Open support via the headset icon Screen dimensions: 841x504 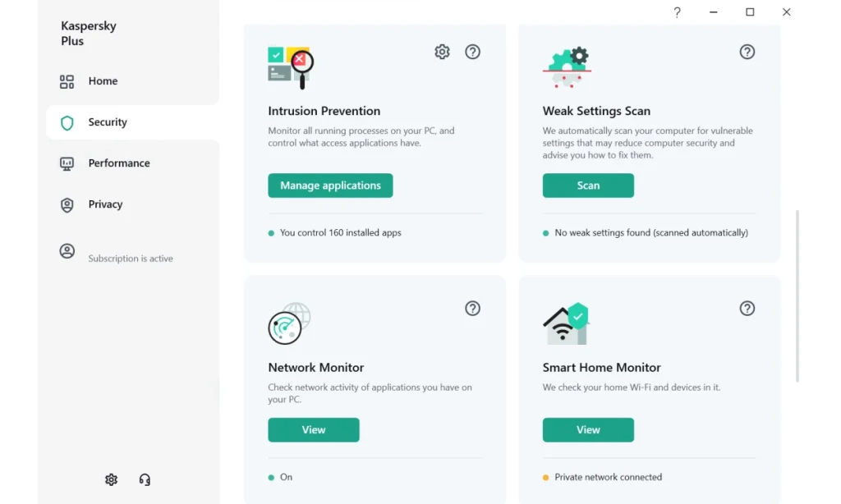145,479
